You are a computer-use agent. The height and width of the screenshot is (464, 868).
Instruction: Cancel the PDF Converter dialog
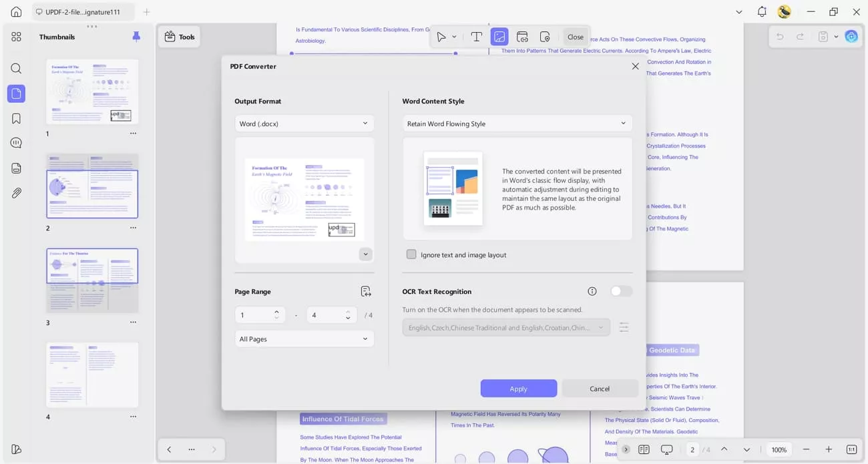point(599,388)
